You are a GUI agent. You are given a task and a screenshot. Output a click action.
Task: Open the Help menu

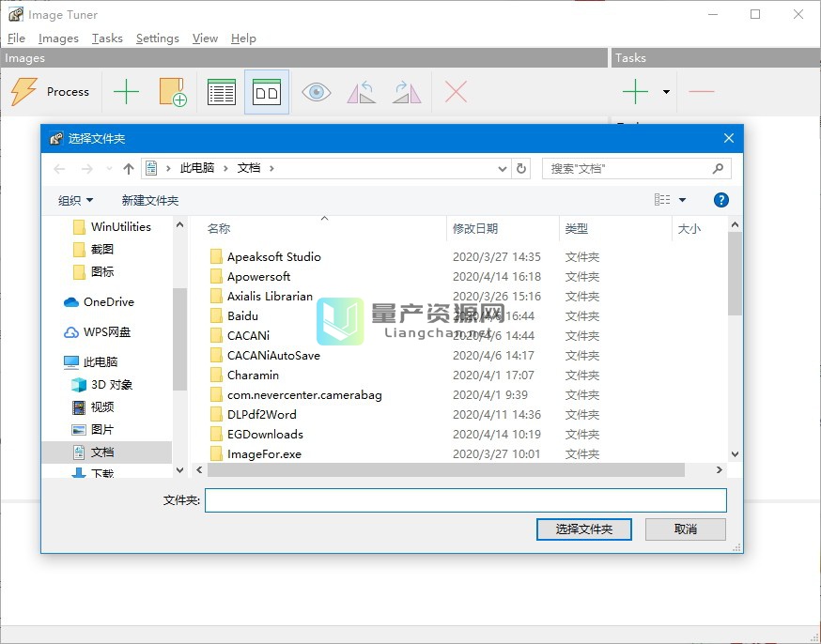(243, 38)
